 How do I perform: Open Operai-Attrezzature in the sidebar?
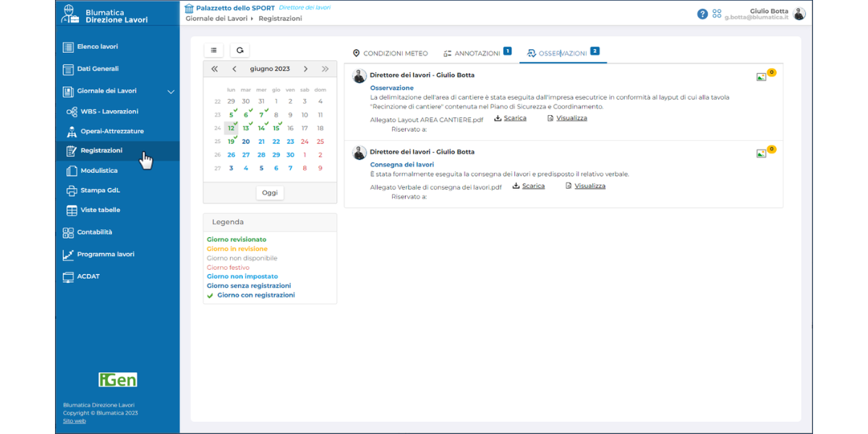(x=111, y=132)
